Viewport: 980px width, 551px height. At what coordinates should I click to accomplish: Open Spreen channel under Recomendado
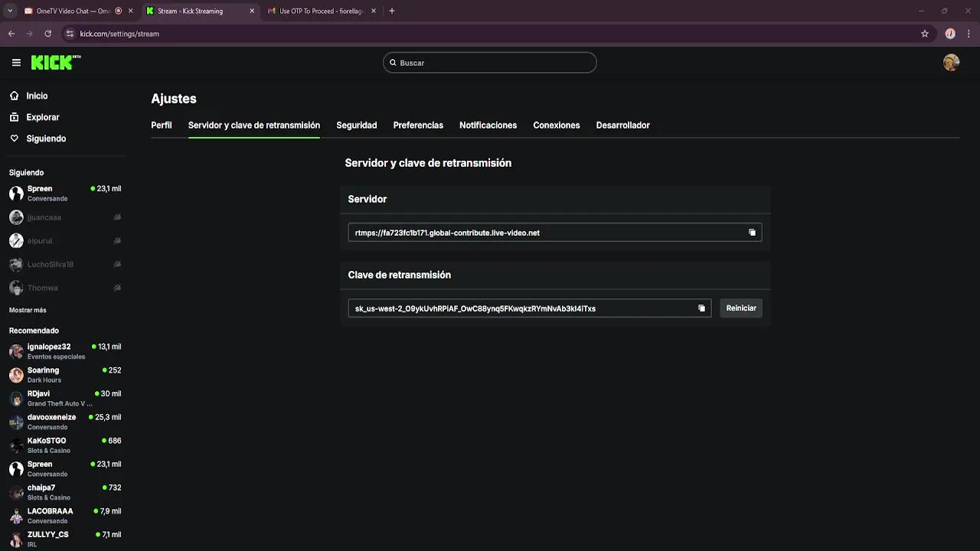coord(64,469)
